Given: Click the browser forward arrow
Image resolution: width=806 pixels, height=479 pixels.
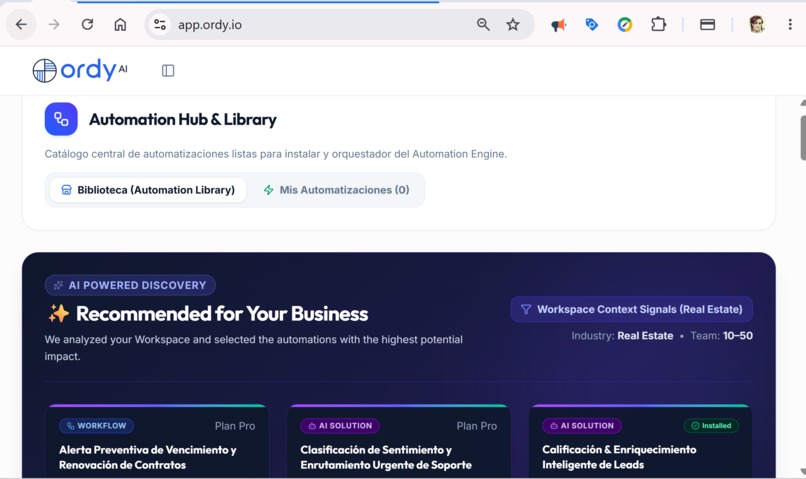Looking at the screenshot, I should pos(54,24).
